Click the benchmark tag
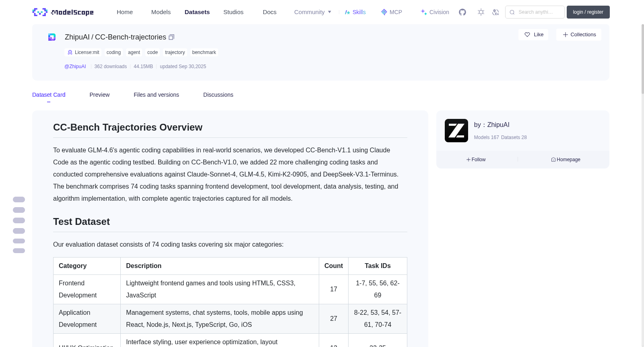Screen dimensions: 644x347 coord(204,52)
